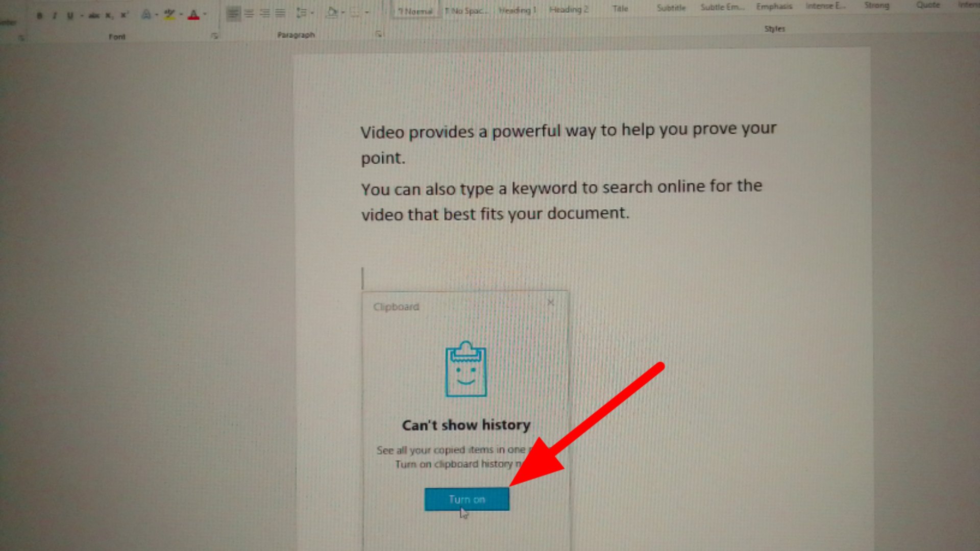Center align the paragraph
The width and height of the screenshot is (980, 551).
point(249,14)
